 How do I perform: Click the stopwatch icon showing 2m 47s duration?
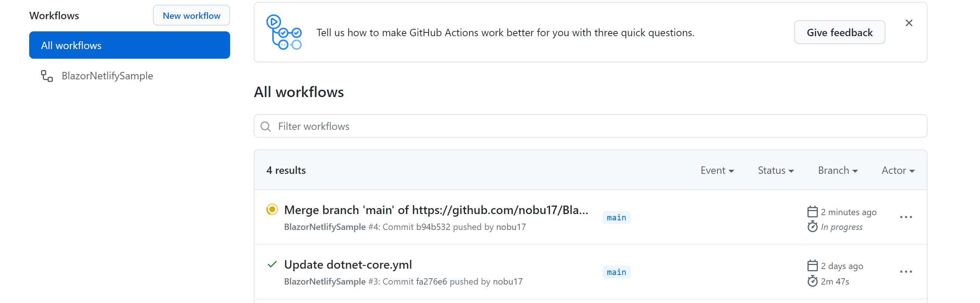click(813, 281)
